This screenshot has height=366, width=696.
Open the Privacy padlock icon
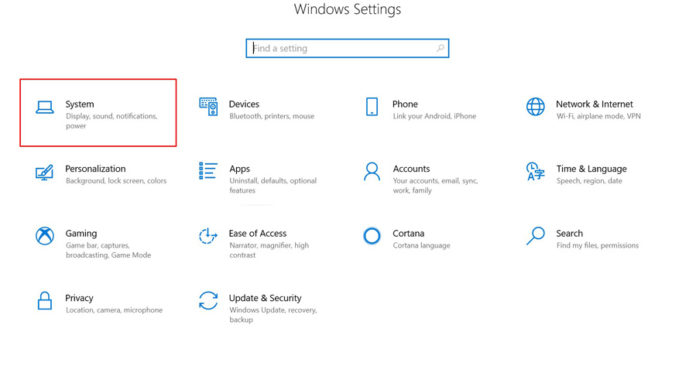coord(44,301)
